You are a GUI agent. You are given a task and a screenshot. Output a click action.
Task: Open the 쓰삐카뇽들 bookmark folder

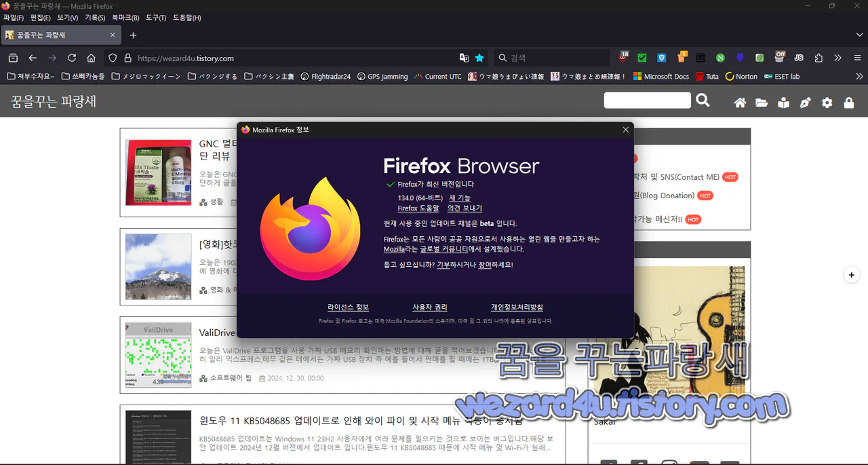(x=83, y=77)
